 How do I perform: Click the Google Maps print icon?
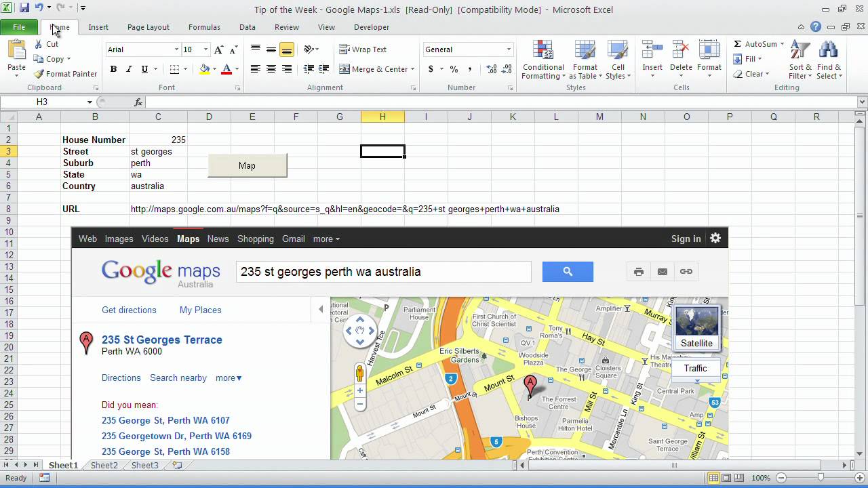coord(639,272)
